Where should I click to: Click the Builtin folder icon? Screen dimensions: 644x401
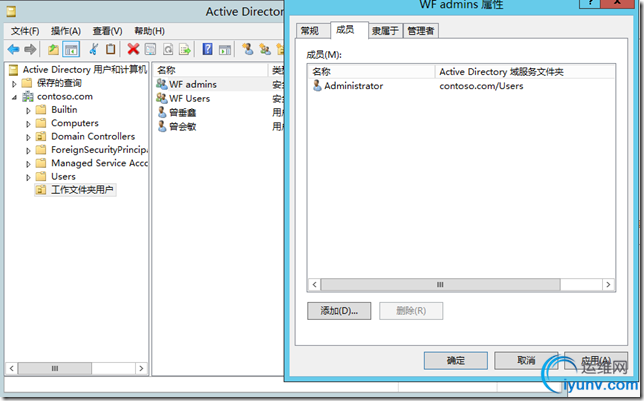(x=41, y=110)
